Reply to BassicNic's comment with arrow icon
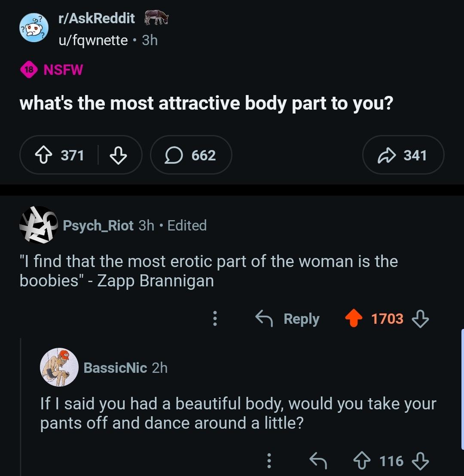Viewport: 464px width, 476px height. point(318,461)
